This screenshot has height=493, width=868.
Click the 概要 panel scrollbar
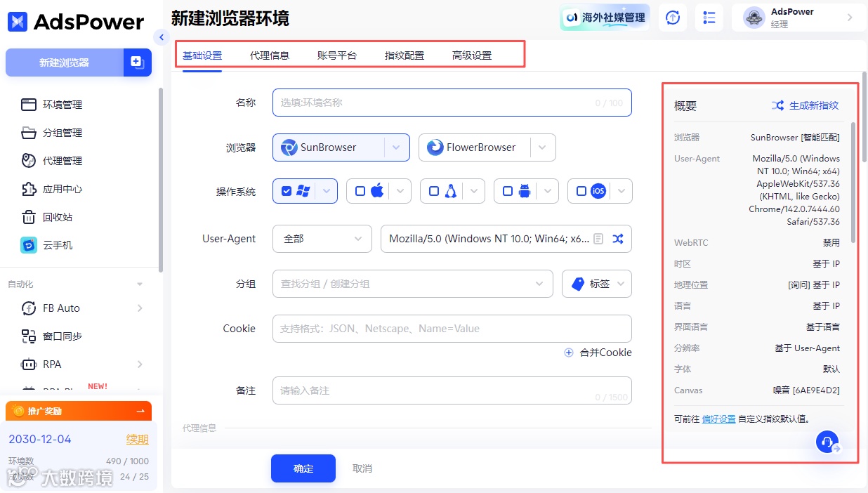click(853, 183)
